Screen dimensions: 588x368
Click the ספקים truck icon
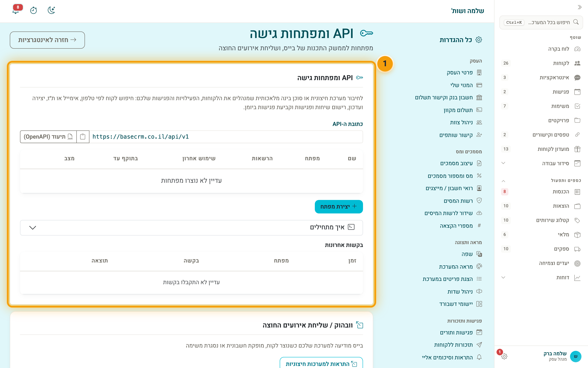pos(577,249)
